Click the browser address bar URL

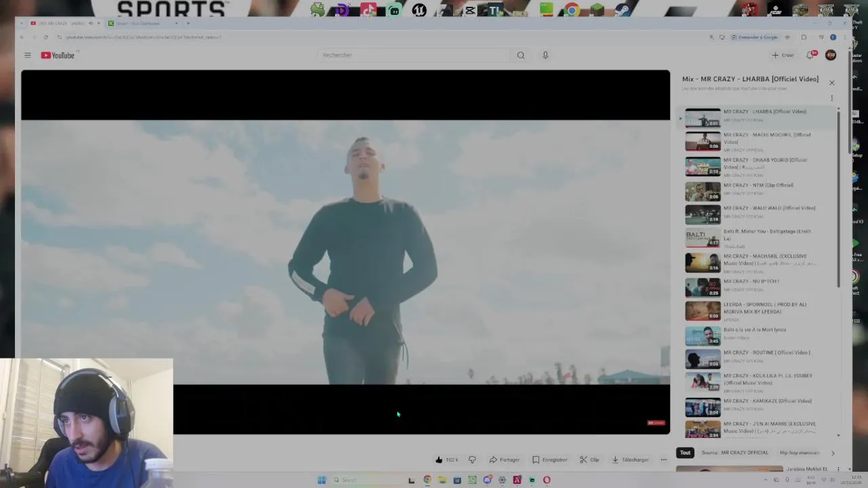(144, 37)
